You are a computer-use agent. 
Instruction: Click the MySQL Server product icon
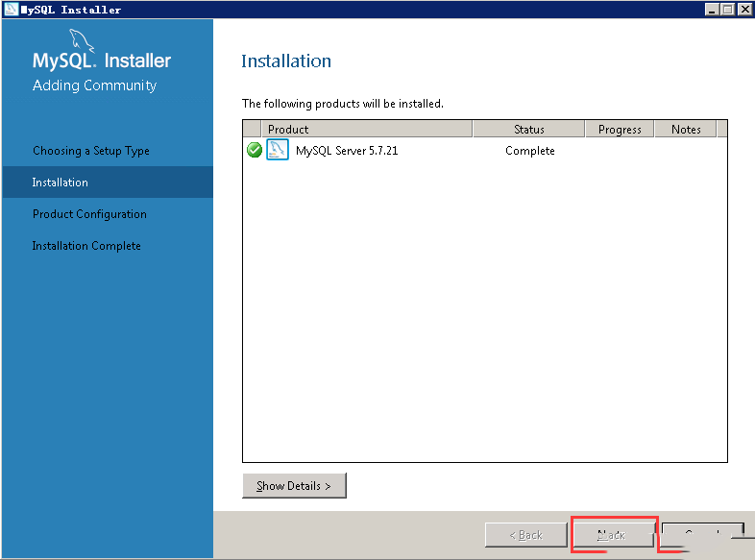click(278, 150)
